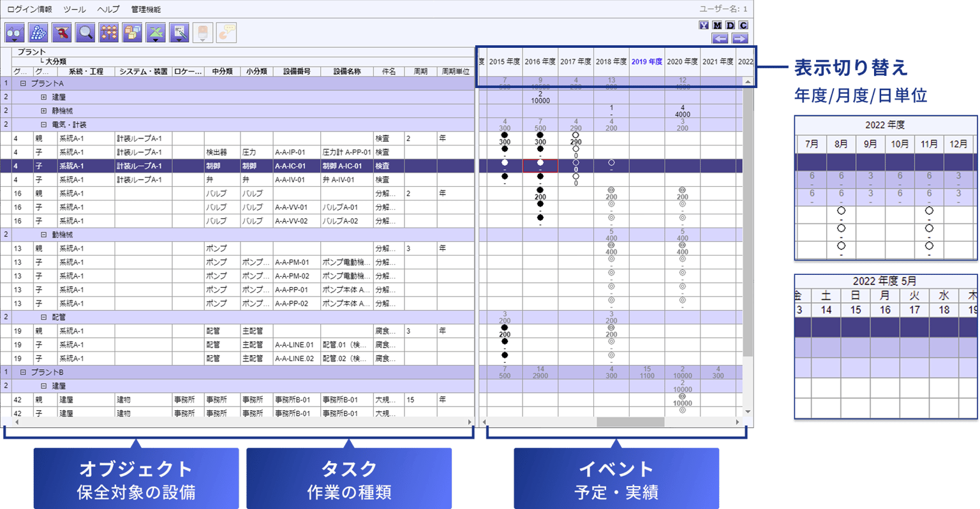Click the 周期単位 column header

(x=455, y=72)
